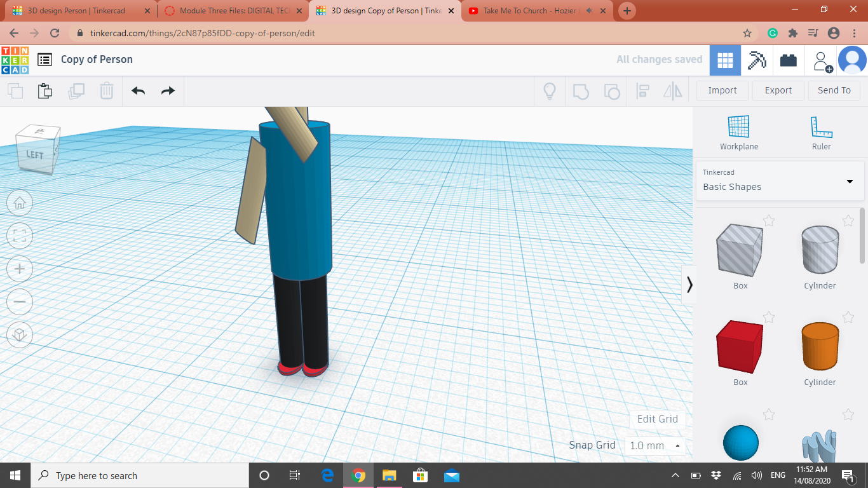Redo the last action

click(168, 91)
